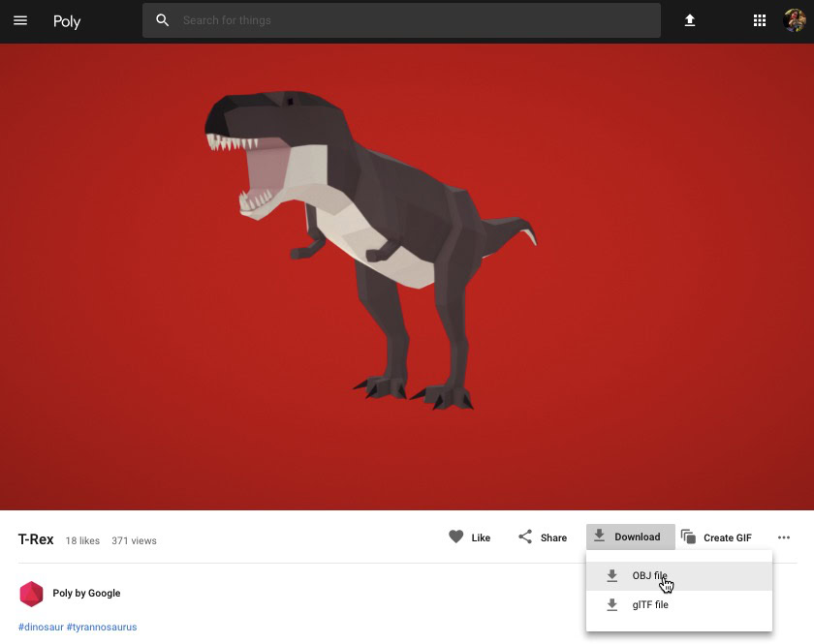
Task: Like the model with heart icon
Action: click(x=455, y=537)
